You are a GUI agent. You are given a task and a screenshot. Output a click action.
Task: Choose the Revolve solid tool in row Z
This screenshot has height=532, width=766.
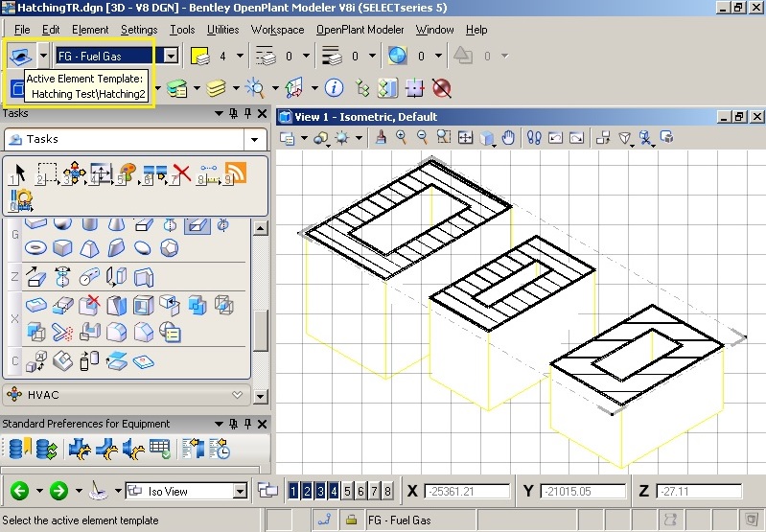(62, 277)
